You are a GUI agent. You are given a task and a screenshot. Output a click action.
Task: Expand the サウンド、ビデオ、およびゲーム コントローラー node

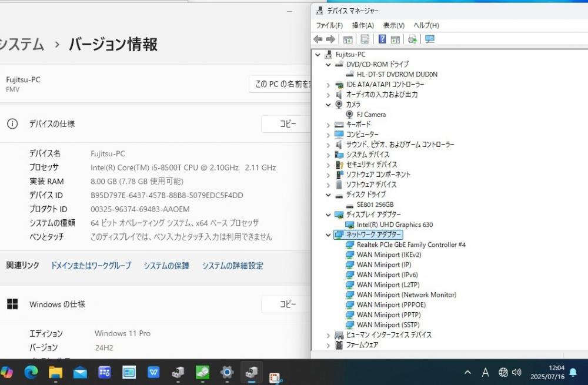[x=328, y=145]
